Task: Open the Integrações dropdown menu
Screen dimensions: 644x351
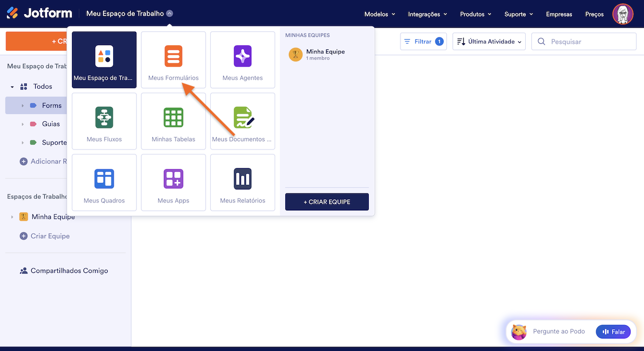Action: [x=428, y=14]
